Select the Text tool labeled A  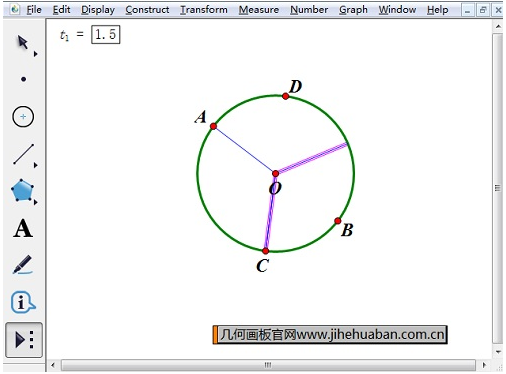(x=23, y=229)
